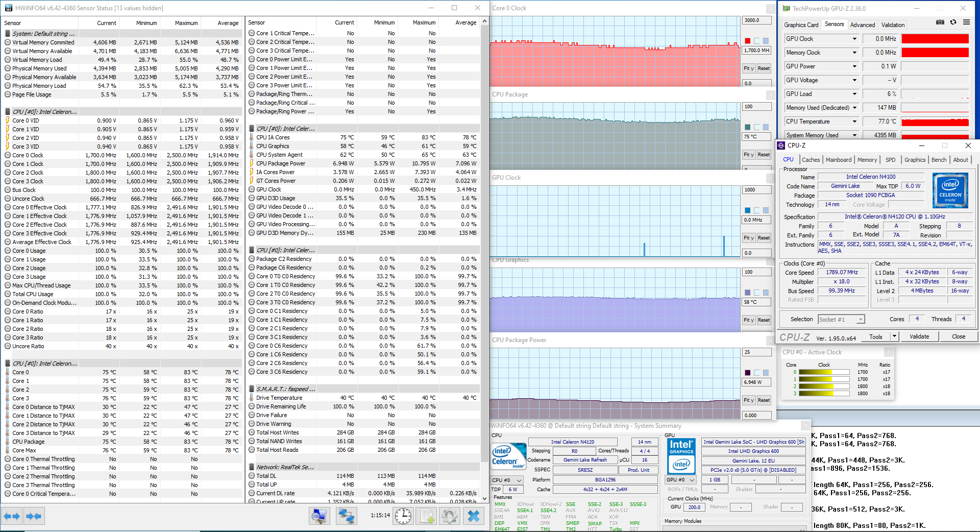Click the chip icon of the Network: RealTek group
Image resolution: width=980 pixels, height=532 pixels.
(x=252, y=467)
